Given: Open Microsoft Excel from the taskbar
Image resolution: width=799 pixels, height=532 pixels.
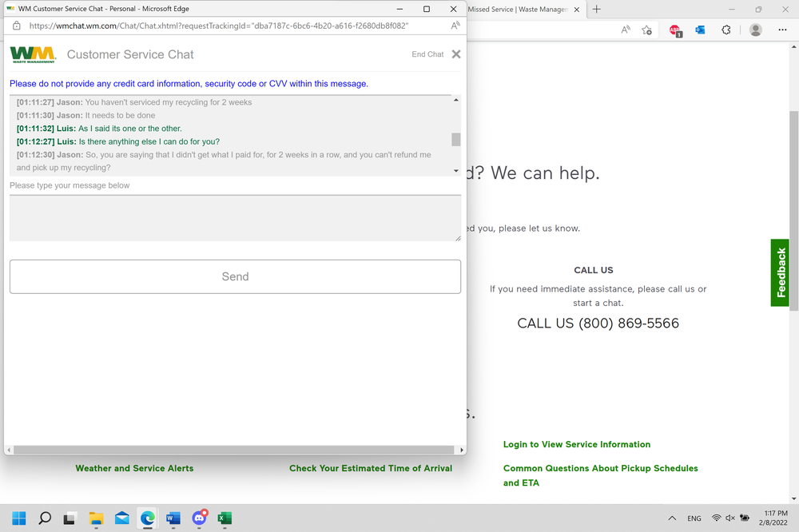Looking at the screenshot, I should point(225,518).
